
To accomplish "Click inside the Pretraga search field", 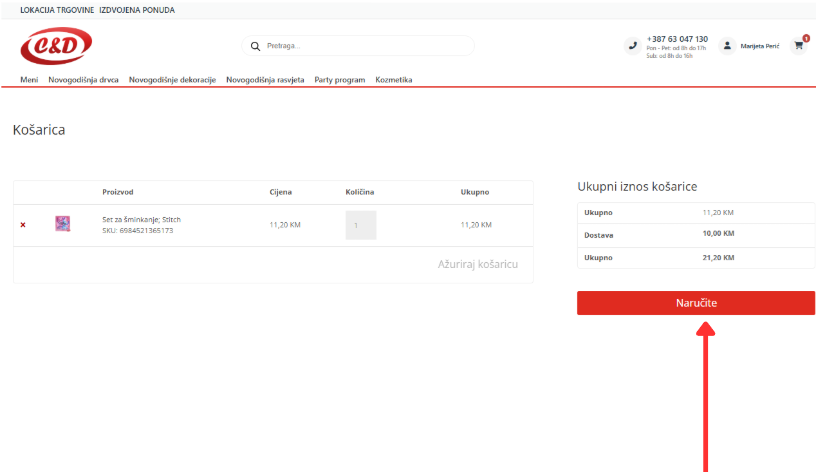I will click(x=360, y=46).
